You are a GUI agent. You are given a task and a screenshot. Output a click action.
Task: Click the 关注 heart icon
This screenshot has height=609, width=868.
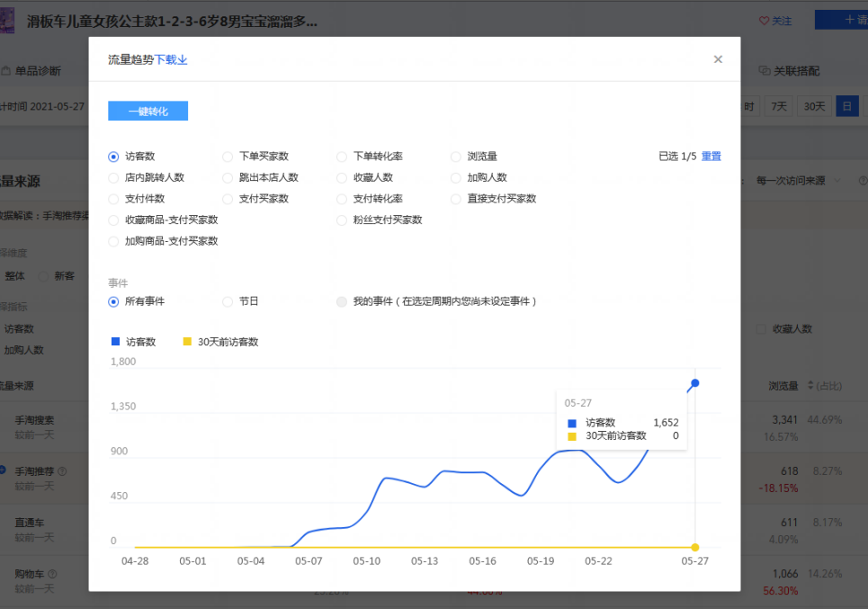764,21
